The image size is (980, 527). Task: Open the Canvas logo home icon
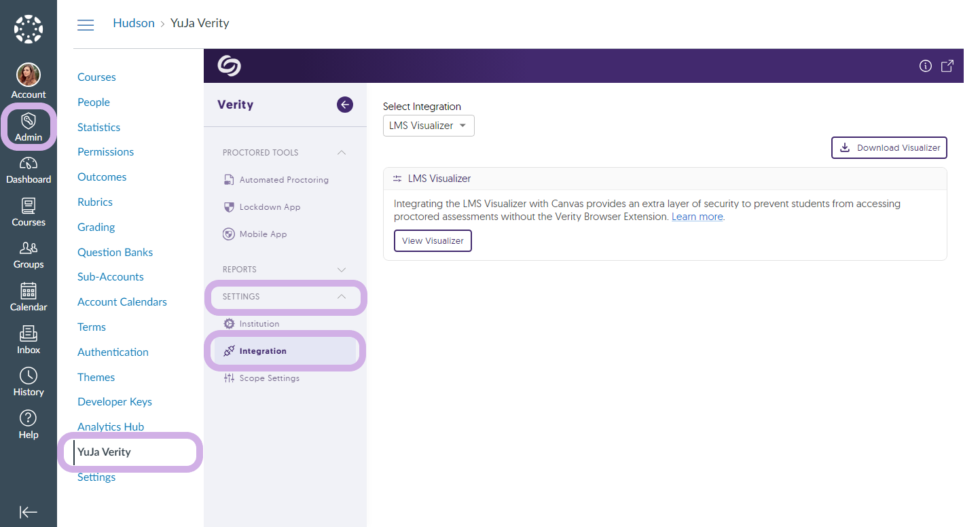click(29, 29)
